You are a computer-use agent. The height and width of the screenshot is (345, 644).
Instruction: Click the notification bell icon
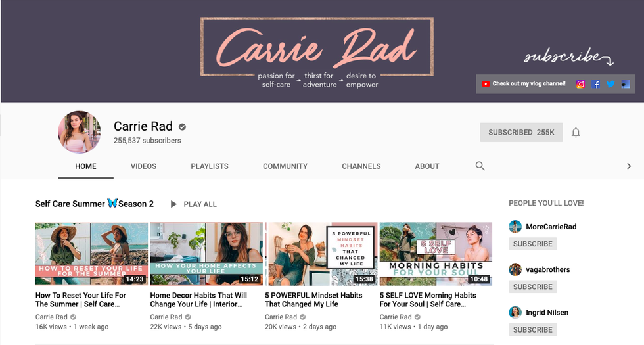576,133
